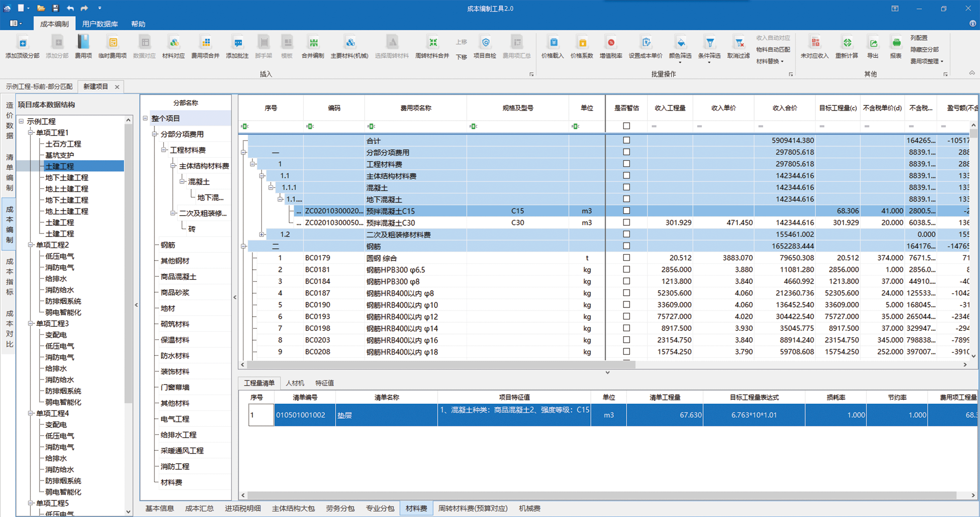Screen dimensions: 980x517
Task: Open the 报表 printer icon
Action: click(896, 42)
